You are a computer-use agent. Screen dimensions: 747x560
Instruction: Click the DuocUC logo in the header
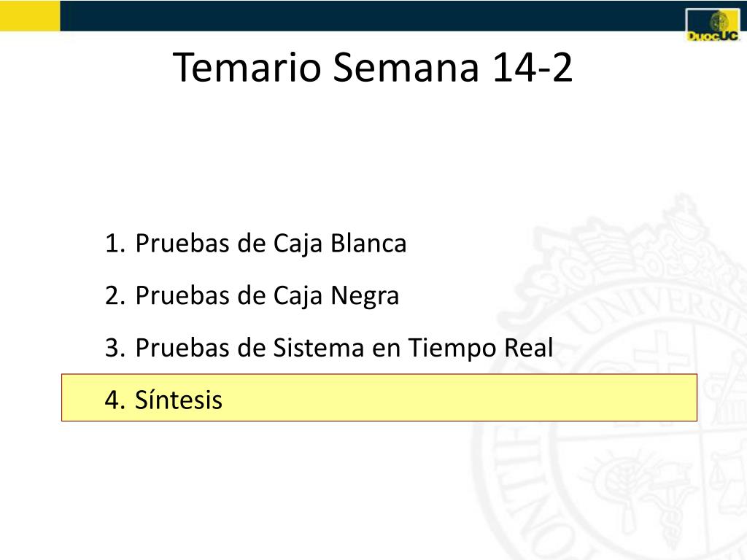click(713, 26)
